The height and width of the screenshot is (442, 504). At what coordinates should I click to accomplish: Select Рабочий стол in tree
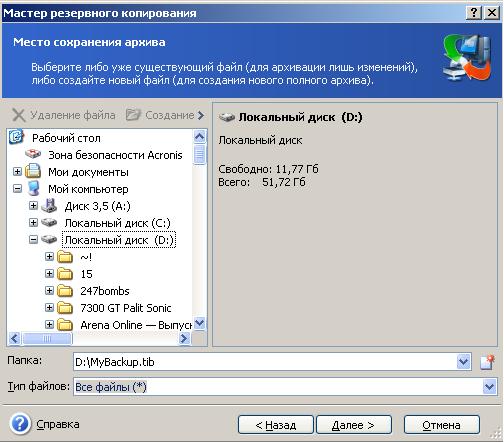point(66,138)
